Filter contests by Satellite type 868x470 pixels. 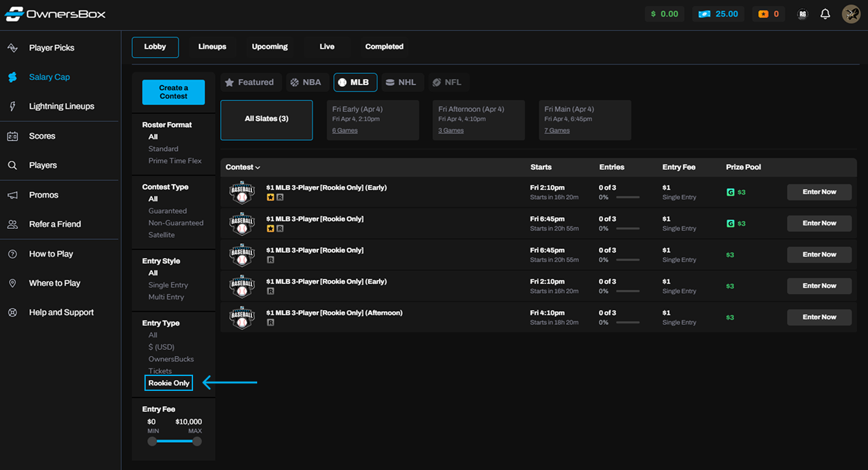pyautogui.click(x=161, y=235)
